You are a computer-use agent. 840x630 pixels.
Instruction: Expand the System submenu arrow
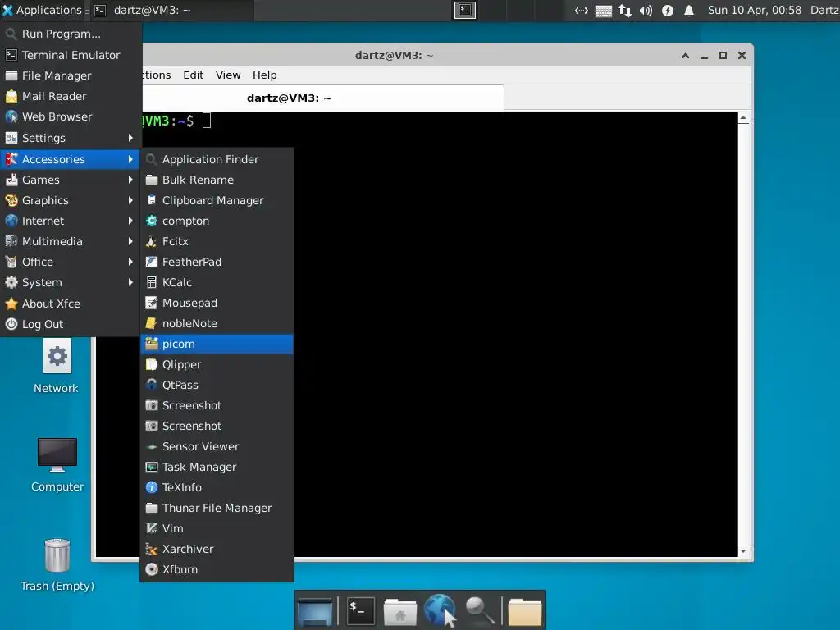pyautogui.click(x=130, y=282)
